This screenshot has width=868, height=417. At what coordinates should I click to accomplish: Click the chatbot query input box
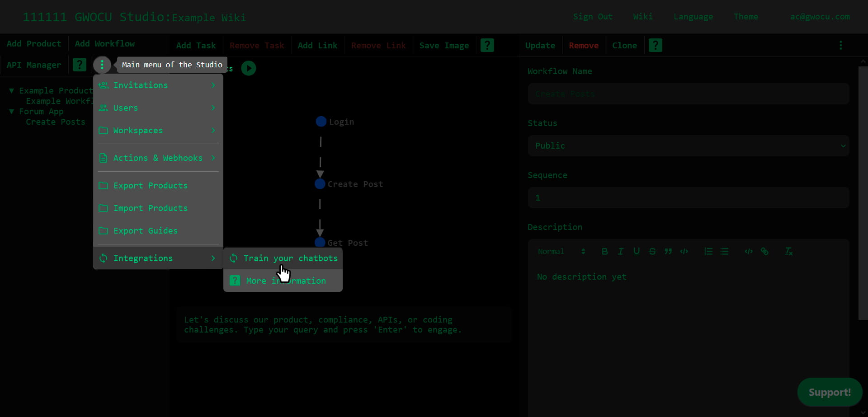(x=344, y=325)
